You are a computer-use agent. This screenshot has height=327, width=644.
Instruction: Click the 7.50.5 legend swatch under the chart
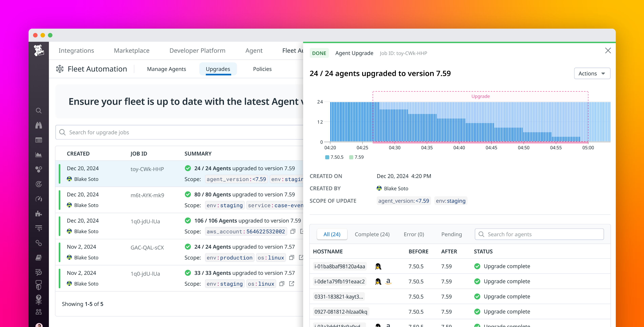tap(327, 157)
